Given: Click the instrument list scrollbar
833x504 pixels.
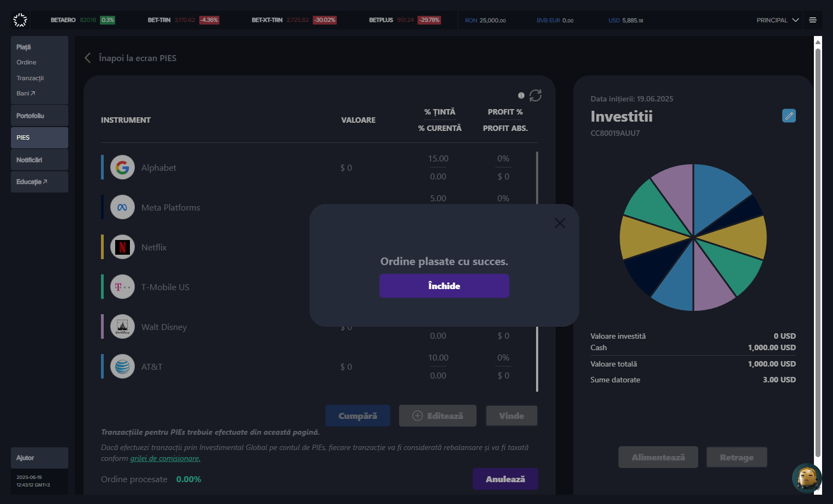Looking at the screenshot, I should click(x=537, y=271).
